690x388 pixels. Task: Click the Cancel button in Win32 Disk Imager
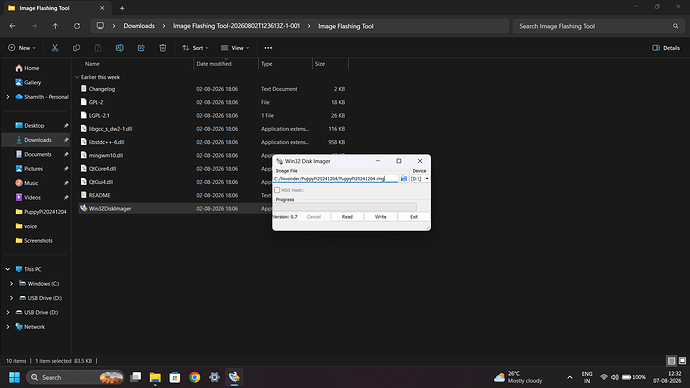(x=314, y=217)
